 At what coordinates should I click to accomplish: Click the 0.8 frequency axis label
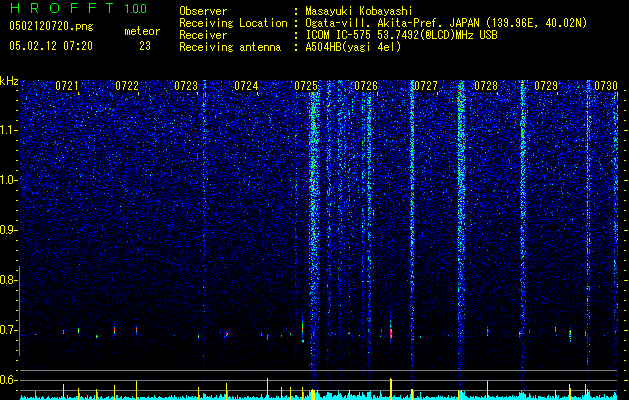[7, 280]
